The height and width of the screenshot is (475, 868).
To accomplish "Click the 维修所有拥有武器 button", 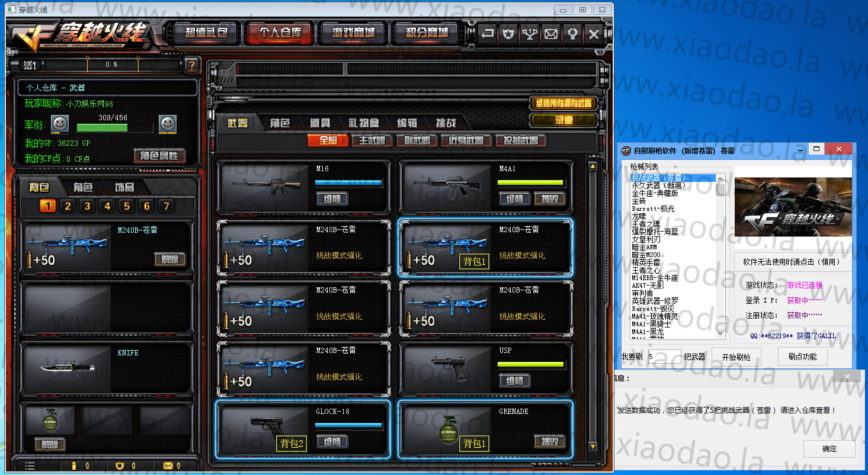I will [x=563, y=103].
